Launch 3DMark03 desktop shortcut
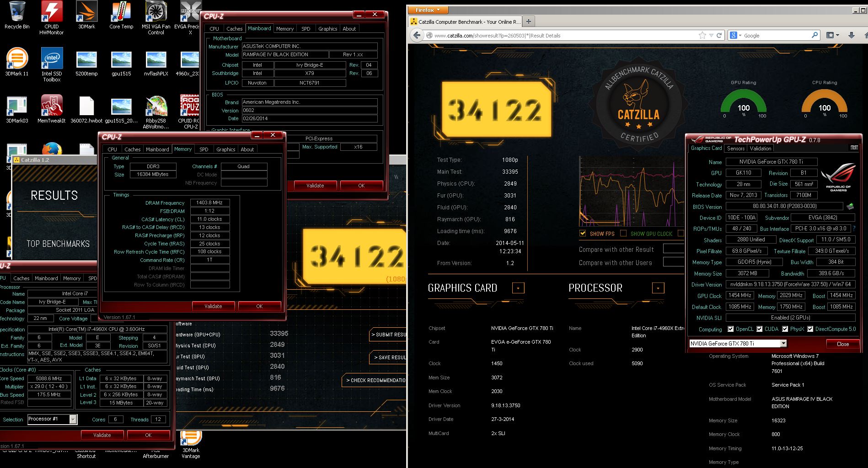Screen dimensions: 868x468 click(17, 110)
